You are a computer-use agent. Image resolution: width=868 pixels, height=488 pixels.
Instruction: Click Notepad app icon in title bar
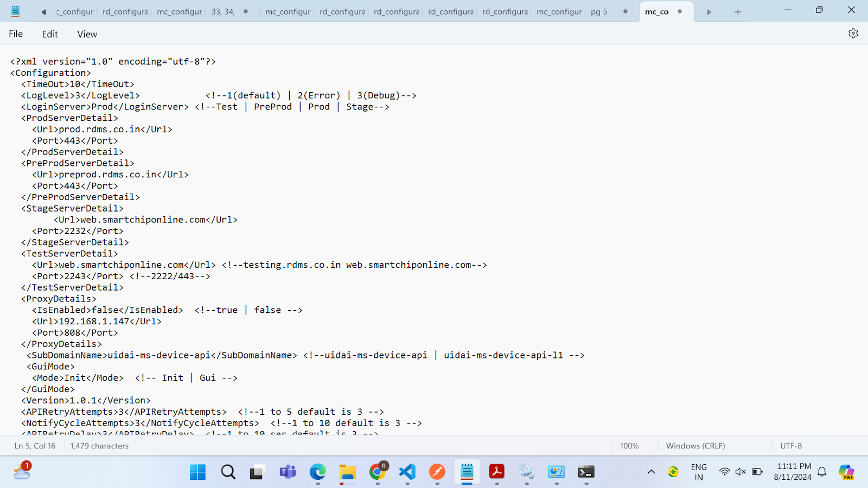[15, 11]
